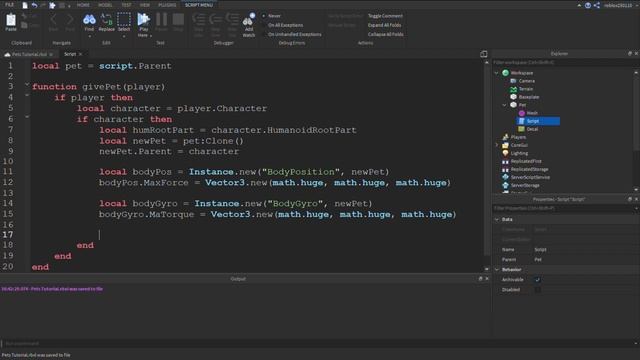This screenshot has height=360, width=640.
Task: Click the command bar input field
Action: pos(318,344)
